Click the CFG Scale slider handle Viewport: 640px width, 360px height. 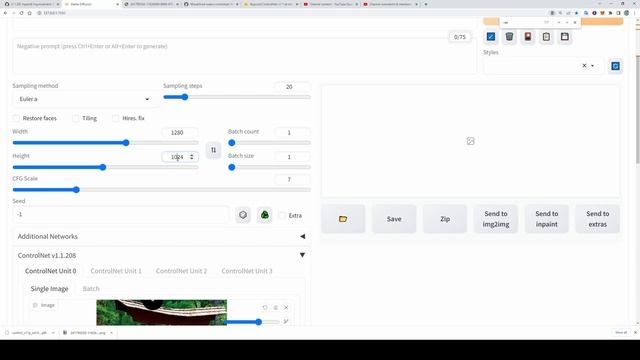click(76, 190)
